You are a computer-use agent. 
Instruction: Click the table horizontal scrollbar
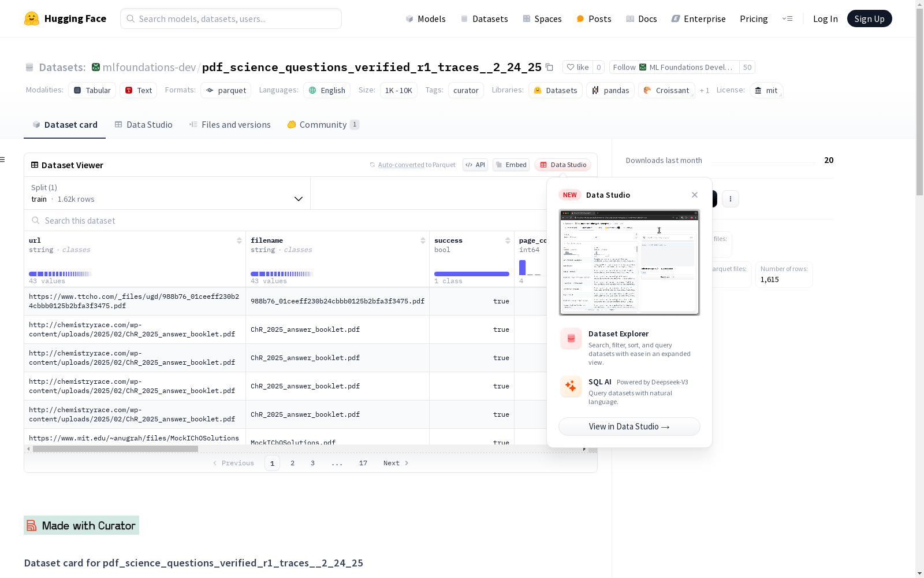click(115, 449)
